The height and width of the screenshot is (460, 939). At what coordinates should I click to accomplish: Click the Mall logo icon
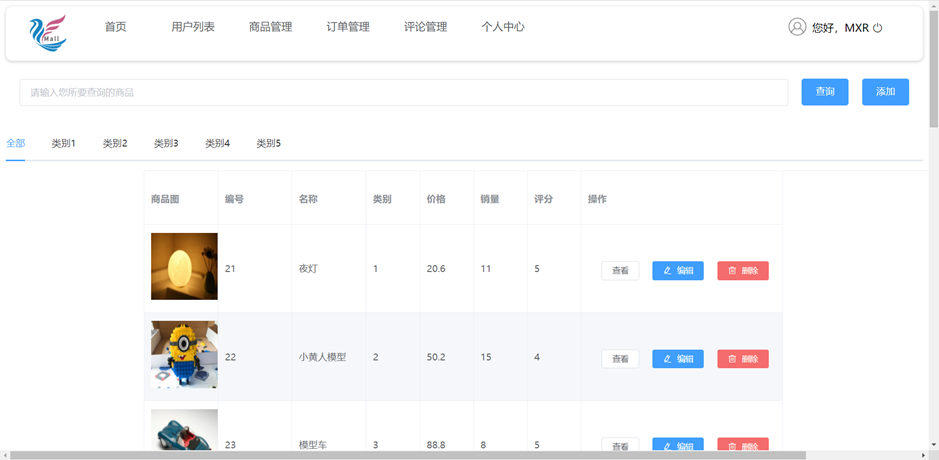tap(48, 34)
